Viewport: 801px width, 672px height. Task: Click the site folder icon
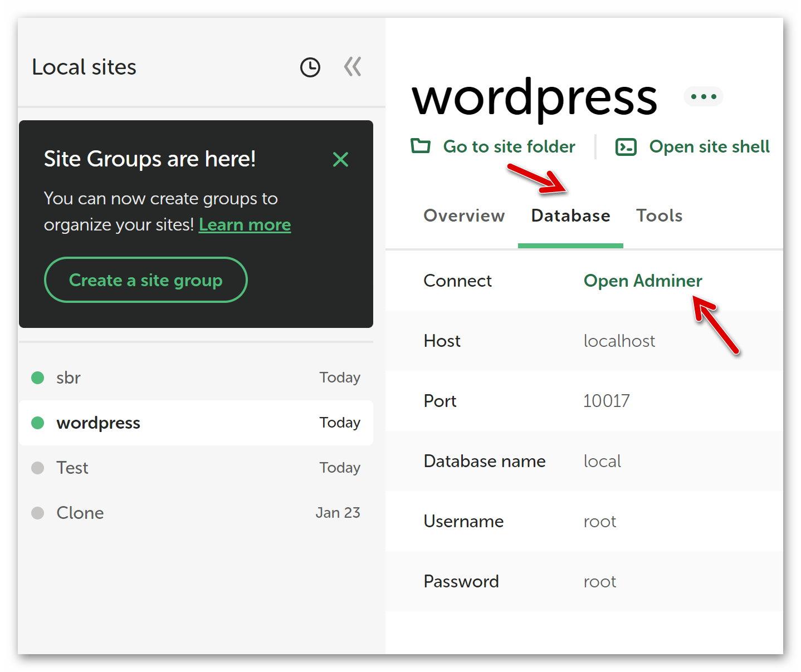421,146
